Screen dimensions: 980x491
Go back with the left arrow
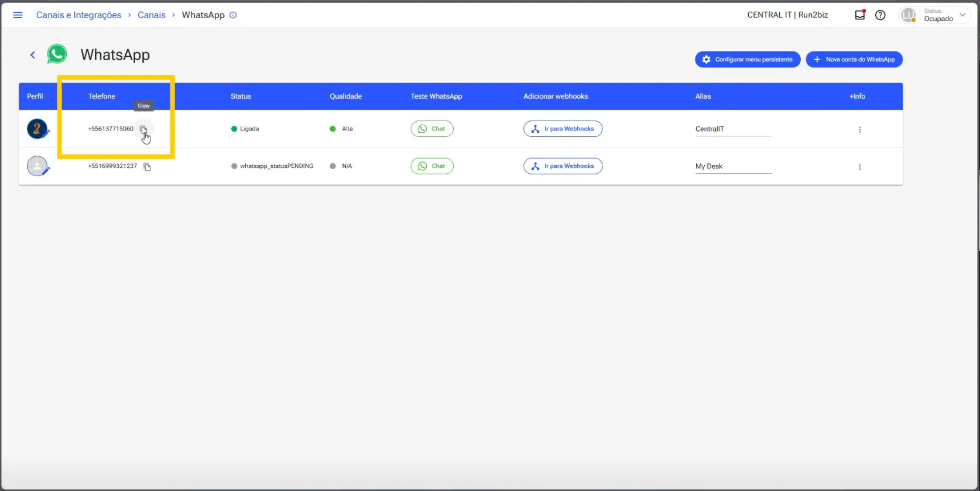(33, 55)
